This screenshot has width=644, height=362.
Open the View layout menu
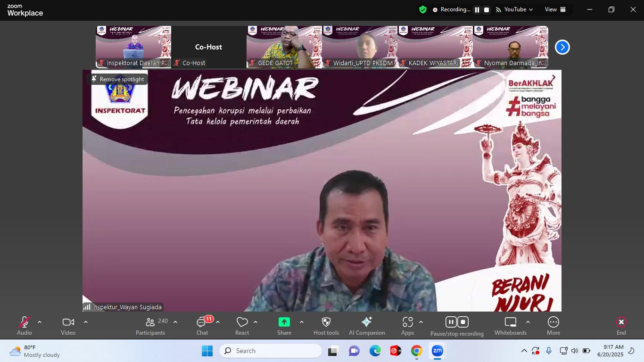pos(555,9)
